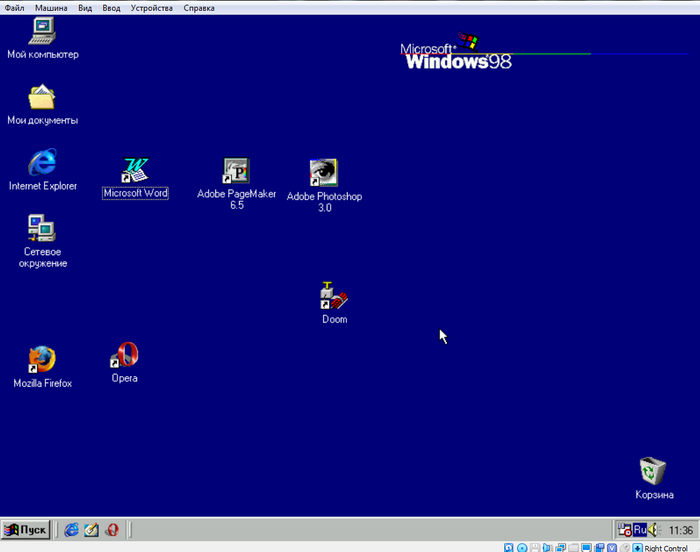Select the Мой компьютер desktop icon
The image size is (700, 552).
point(42,38)
